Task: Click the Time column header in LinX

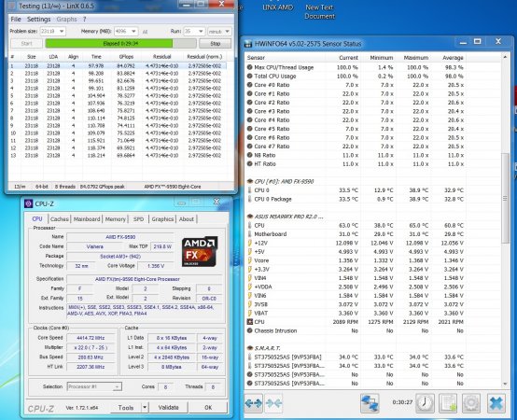Action: coord(96,57)
